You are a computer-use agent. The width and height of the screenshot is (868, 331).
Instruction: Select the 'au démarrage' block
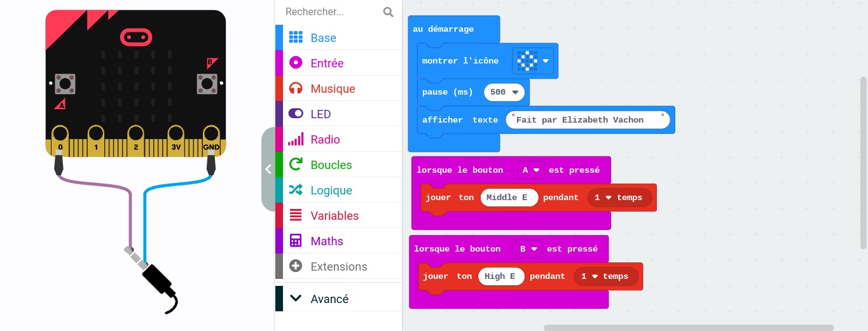[443, 29]
